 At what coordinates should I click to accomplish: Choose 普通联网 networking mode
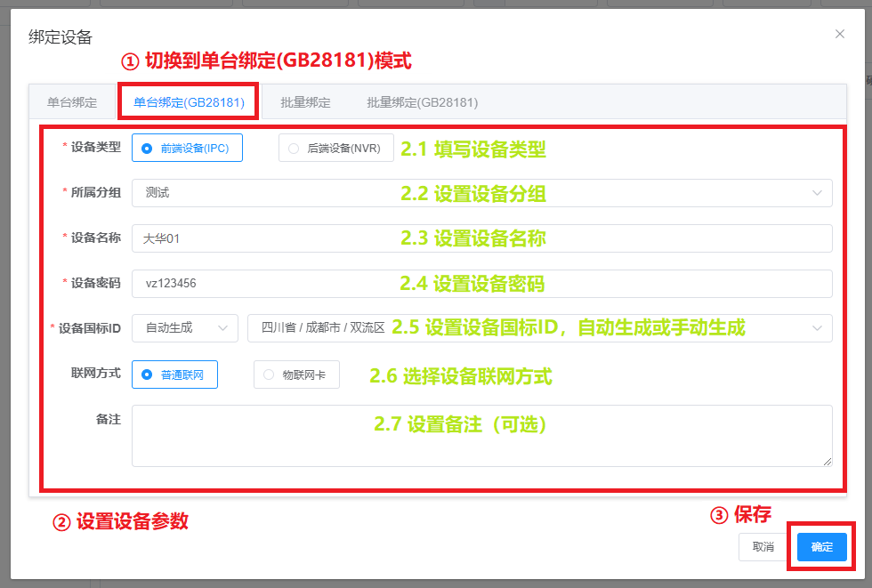click(x=174, y=375)
